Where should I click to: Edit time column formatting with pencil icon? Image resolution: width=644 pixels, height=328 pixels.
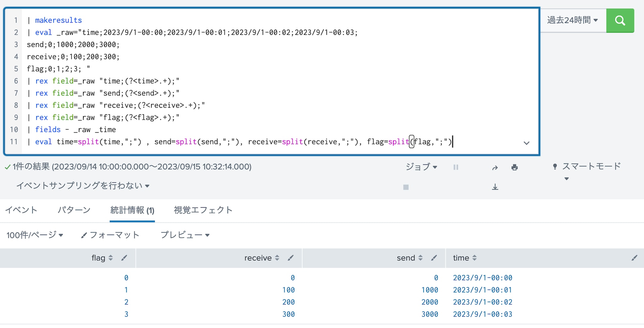[634, 258]
